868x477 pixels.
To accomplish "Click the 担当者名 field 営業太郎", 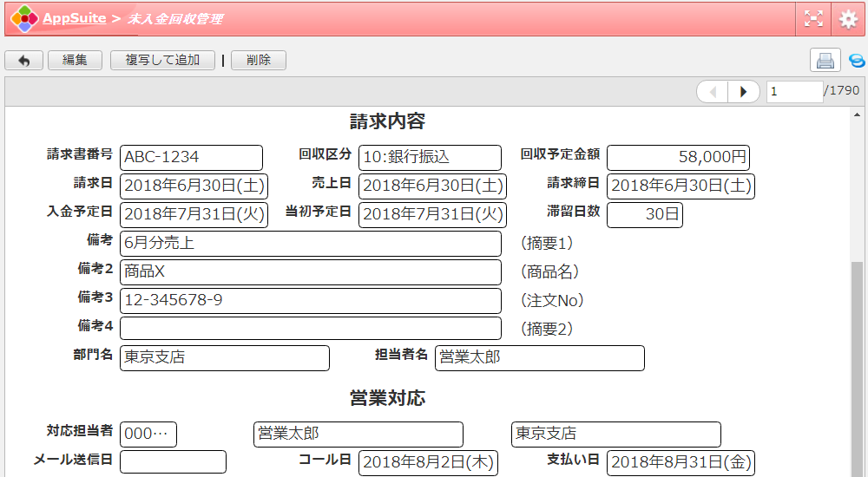I will pyautogui.click(x=539, y=357).
